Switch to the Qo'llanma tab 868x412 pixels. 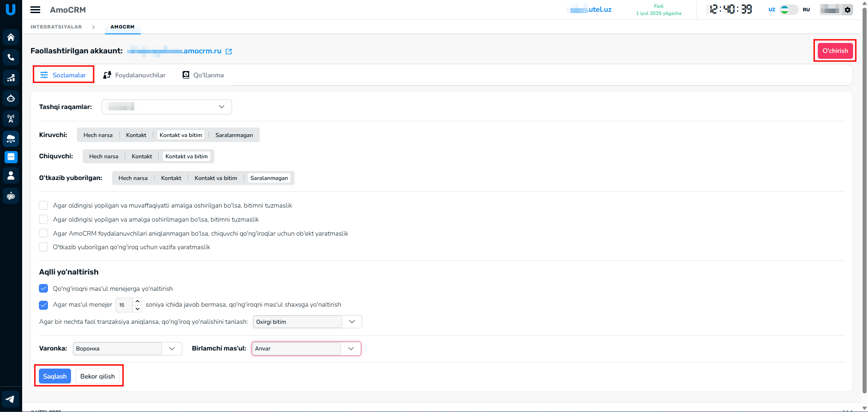[x=203, y=75]
